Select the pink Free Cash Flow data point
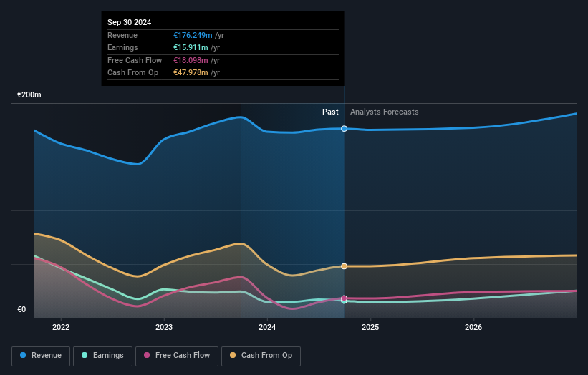 [344, 298]
